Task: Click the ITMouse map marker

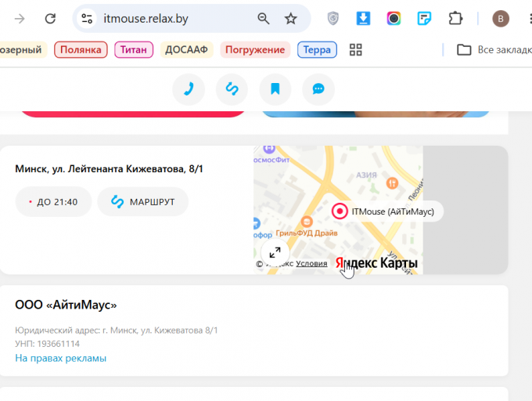Action: coord(340,211)
